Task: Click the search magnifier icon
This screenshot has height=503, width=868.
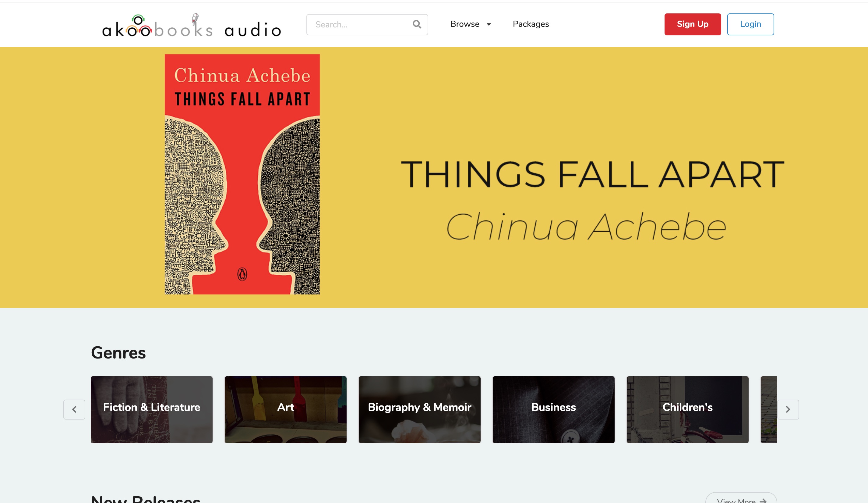Action: [417, 24]
